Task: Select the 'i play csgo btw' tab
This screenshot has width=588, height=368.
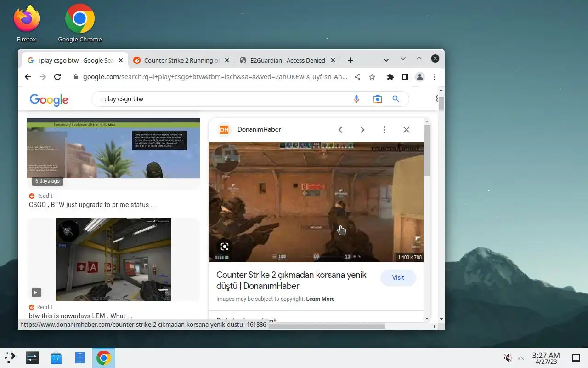Action: (75, 60)
